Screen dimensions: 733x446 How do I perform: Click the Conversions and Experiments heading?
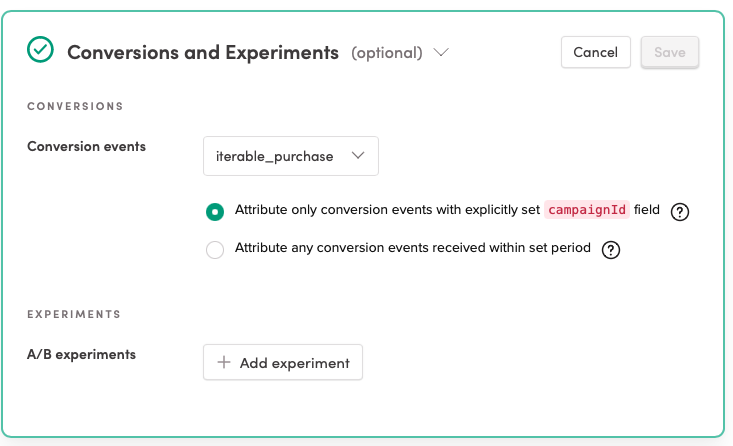pyautogui.click(x=203, y=52)
